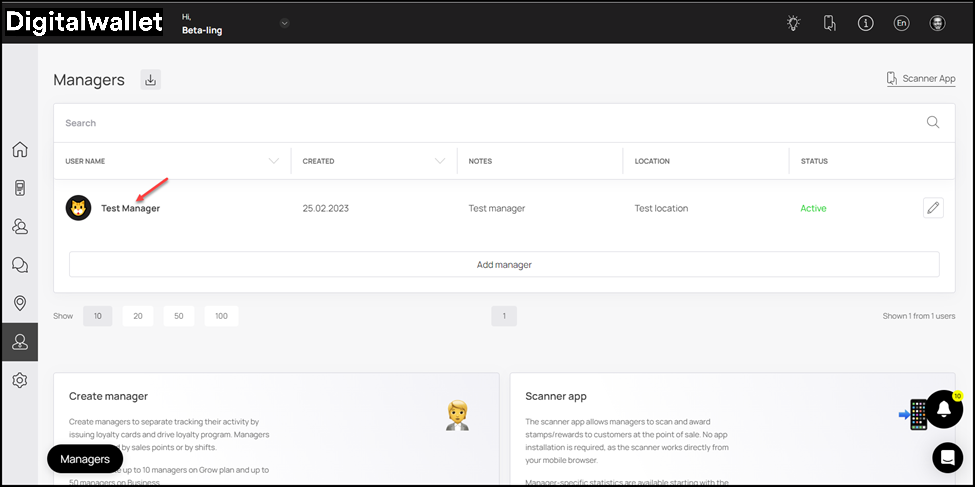Change language via En icon
The width and height of the screenshot is (975, 487).
[x=901, y=23]
